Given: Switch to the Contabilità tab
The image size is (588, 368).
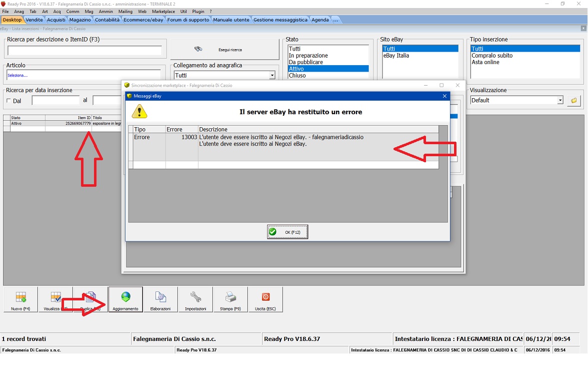Looking at the screenshot, I should pyautogui.click(x=107, y=20).
